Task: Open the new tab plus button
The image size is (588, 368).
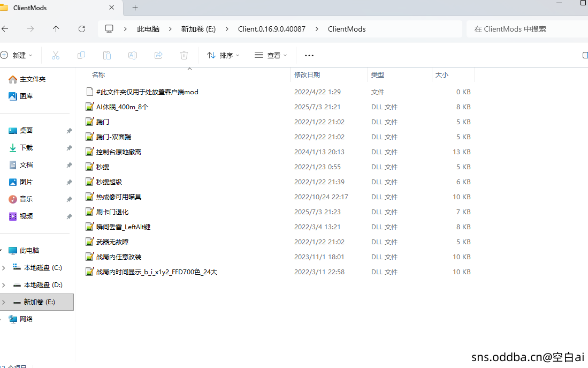Action: pos(135,8)
